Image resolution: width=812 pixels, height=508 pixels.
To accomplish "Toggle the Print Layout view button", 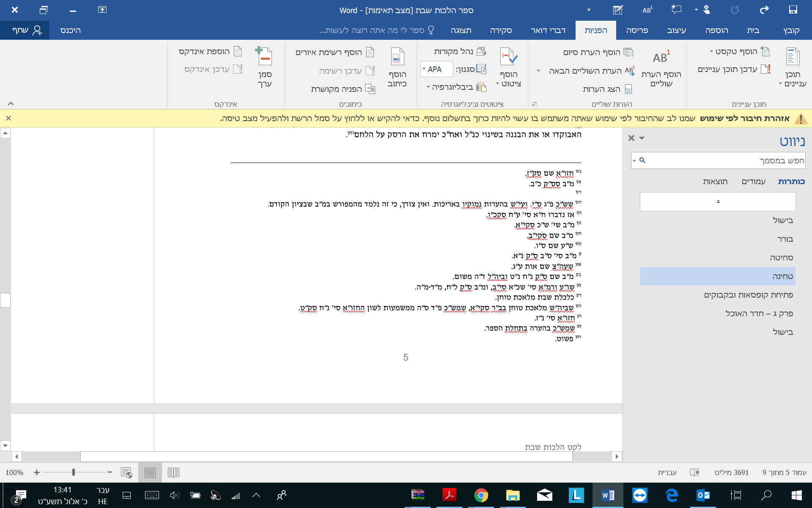I will tap(150, 472).
